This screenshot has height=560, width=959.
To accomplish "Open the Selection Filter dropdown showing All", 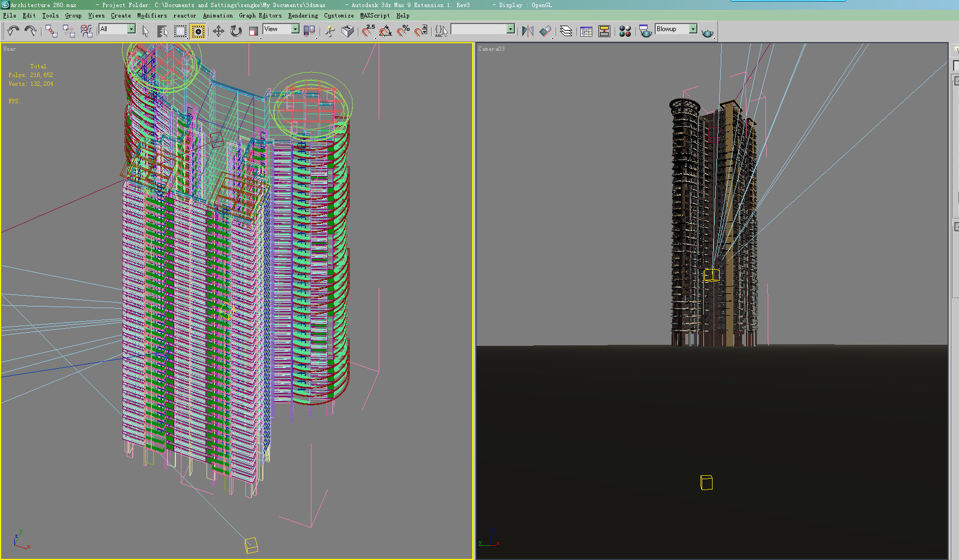I will (131, 28).
